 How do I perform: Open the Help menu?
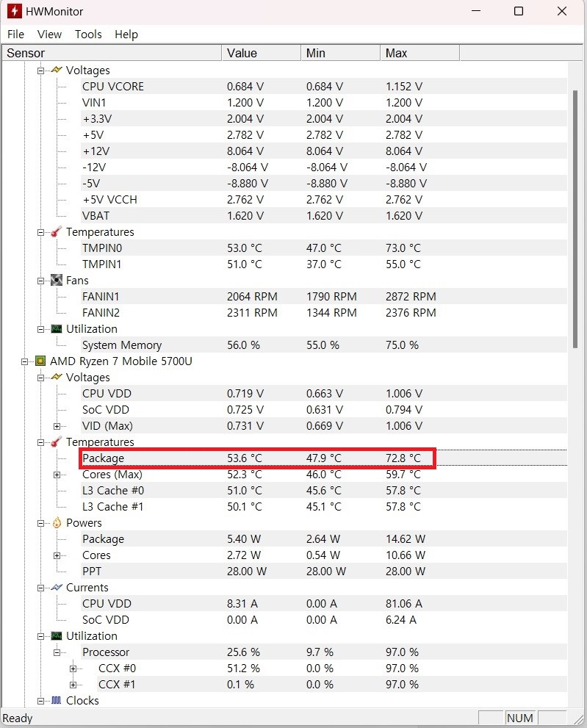(x=126, y=35)
